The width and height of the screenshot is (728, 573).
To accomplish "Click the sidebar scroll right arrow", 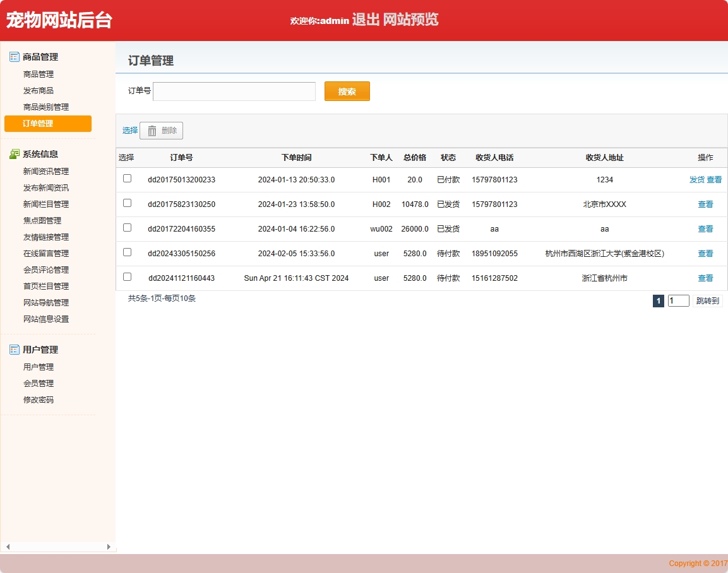I will (x=109, y=546).
